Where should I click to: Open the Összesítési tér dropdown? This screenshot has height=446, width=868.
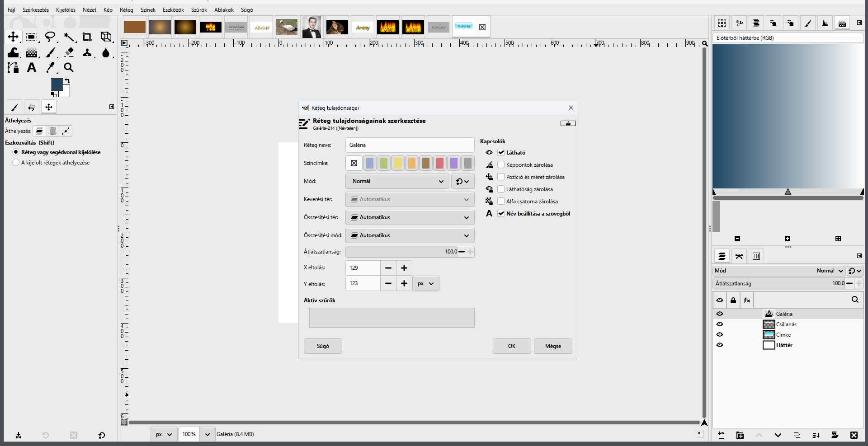point(410,217)
